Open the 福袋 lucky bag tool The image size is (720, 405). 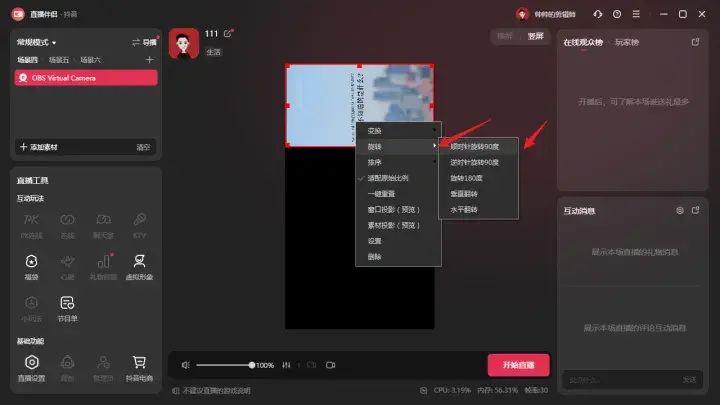31,267
